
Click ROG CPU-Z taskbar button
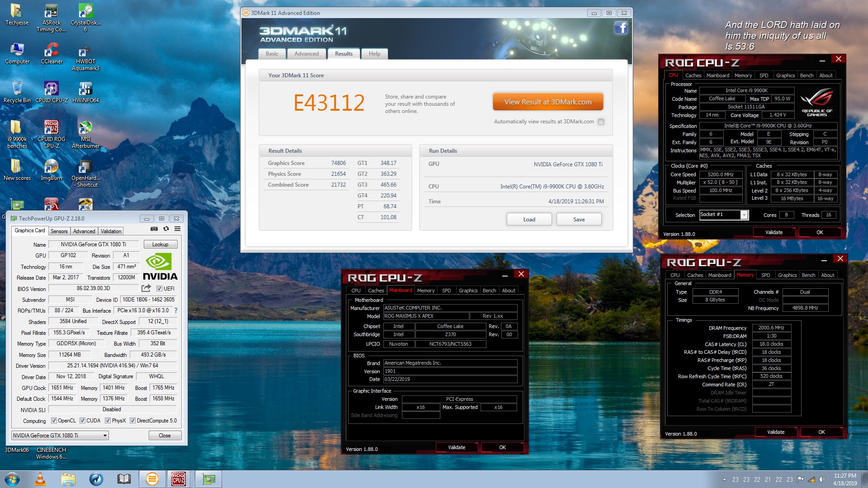coord(178,479)
